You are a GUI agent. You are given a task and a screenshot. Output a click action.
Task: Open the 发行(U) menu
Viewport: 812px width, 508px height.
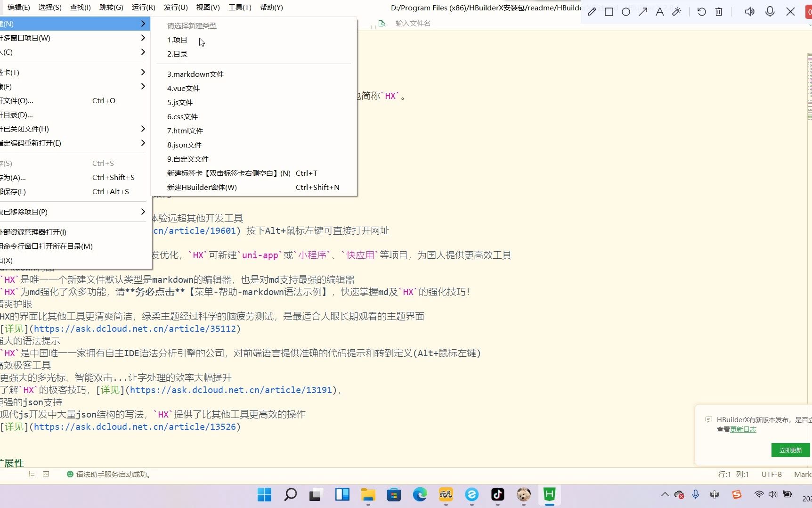(x=176, y=8)
